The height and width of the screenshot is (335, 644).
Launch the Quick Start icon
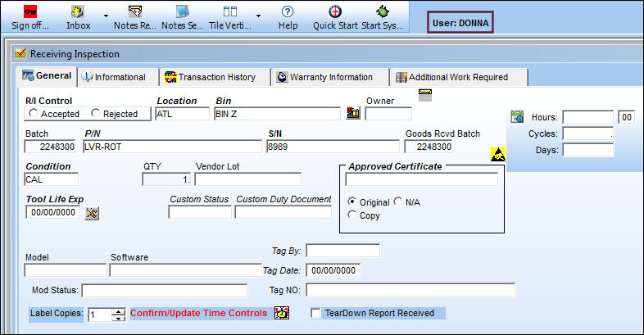[x=335, y=11]
